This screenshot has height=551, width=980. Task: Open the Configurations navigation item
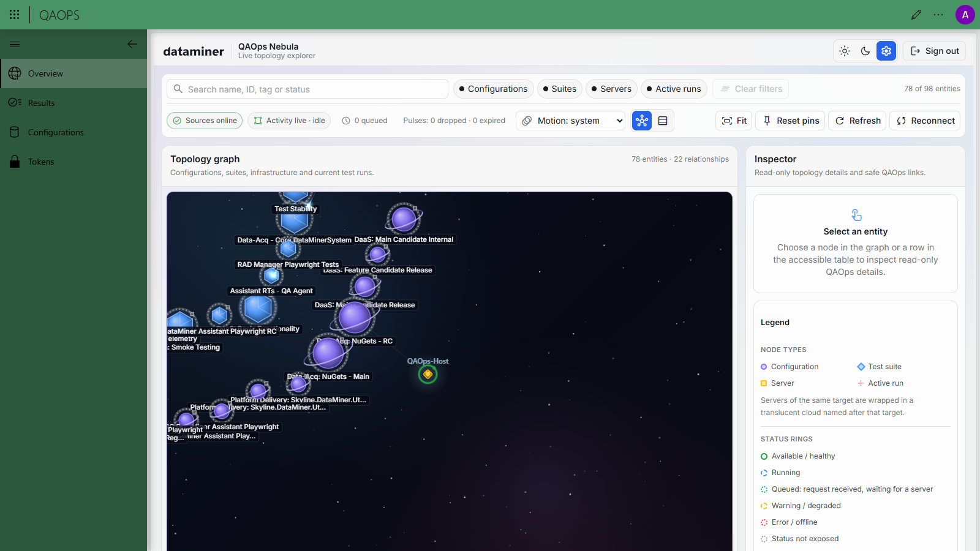[73, 132]
